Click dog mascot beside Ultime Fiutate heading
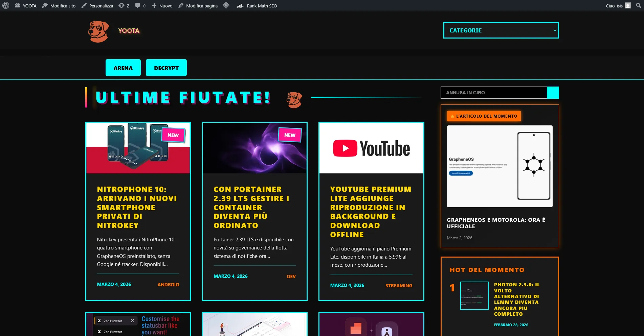The image size is (644, 336). (x=294, y=100)
